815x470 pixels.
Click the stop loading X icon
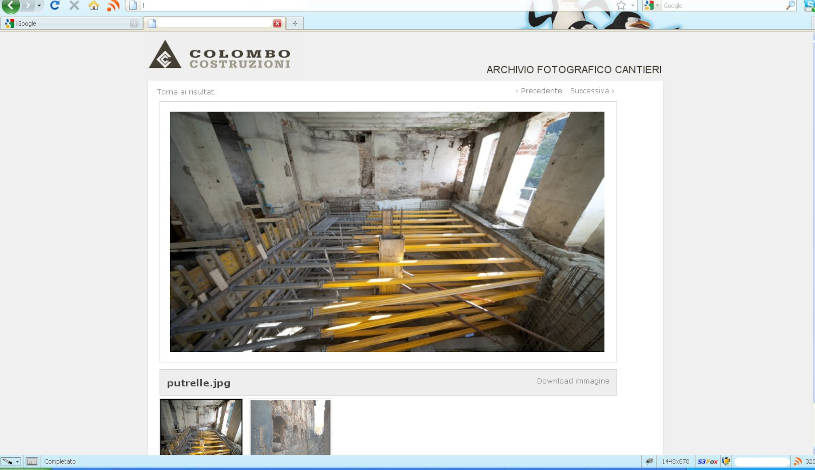coord(74,6)
